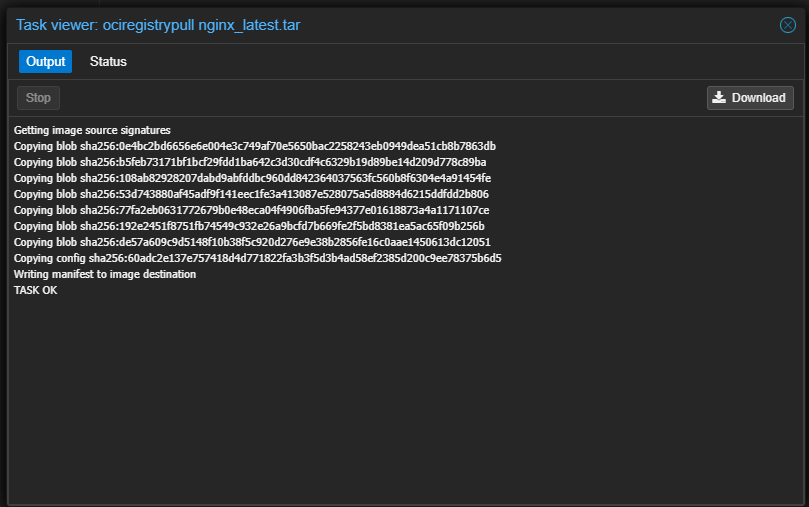Viewport: 809px width, 507px height.
Task: Click the 'Writing manifest to image destination' line
Action: 105,274
